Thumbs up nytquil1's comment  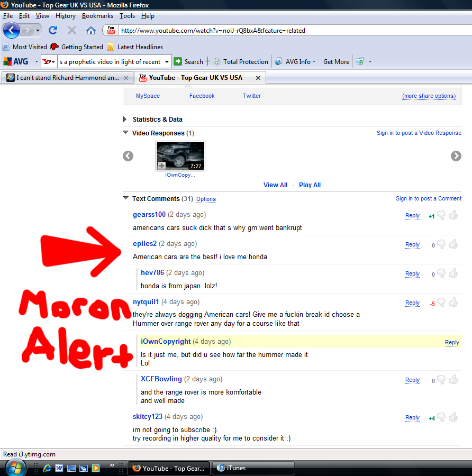453,303
